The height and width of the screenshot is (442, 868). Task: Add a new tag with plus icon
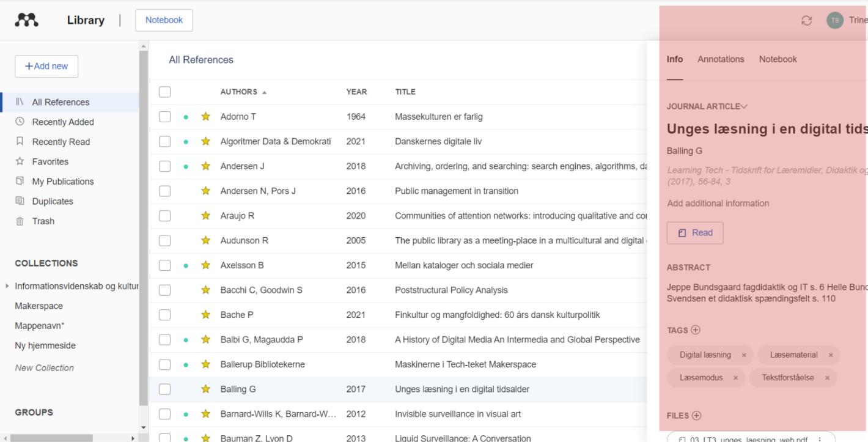(696, 330)
